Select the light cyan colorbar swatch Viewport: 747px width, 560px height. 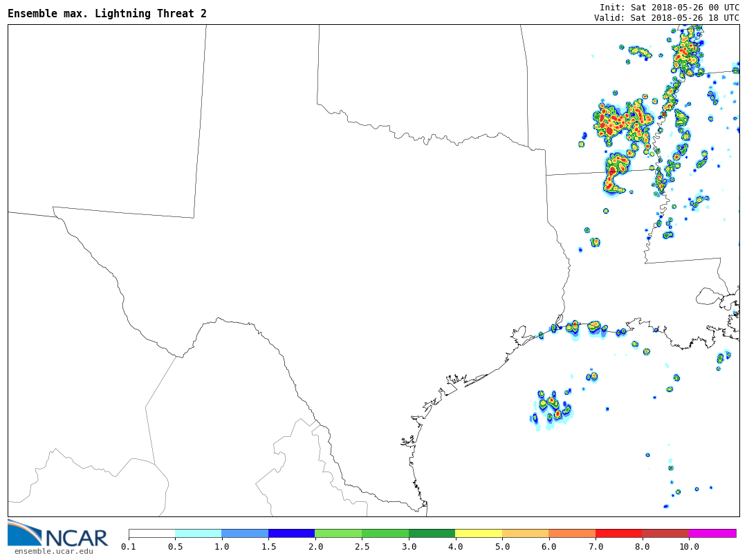click(198, 534)
